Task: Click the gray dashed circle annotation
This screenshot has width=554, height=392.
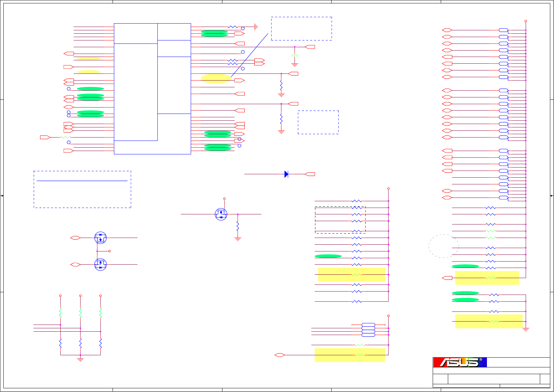Action: [443, 246]
